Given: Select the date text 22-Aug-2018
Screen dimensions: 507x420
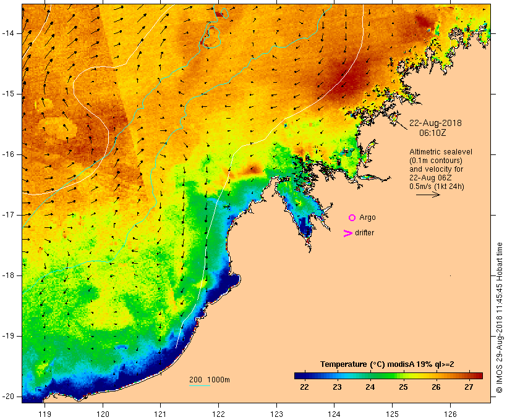Looking at the screenshot, I should click(435, 123).
